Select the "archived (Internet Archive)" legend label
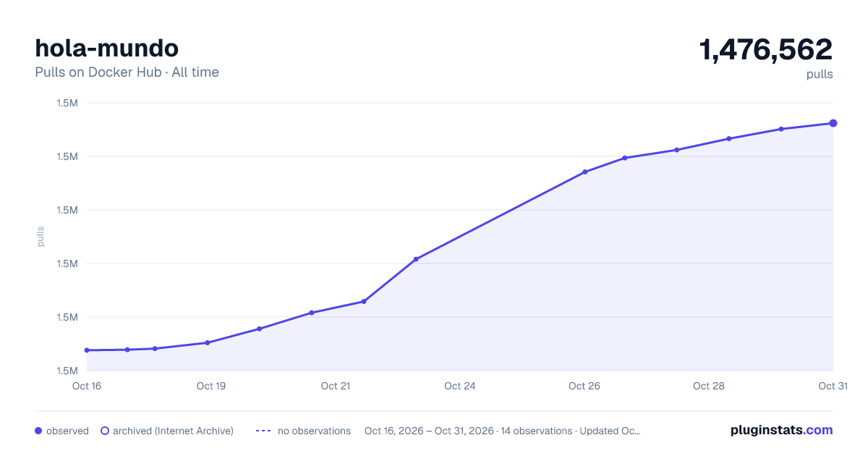This screenshot has height=456, width=868. coord(173,431)
